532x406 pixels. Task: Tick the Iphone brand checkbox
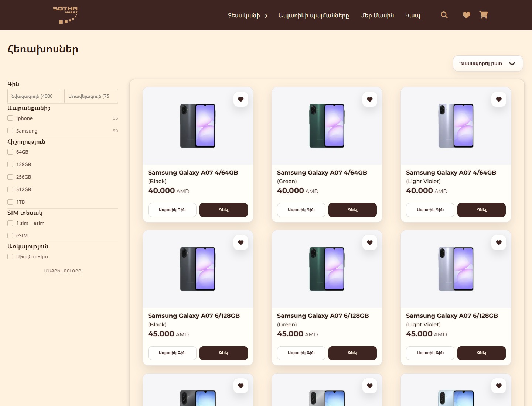click(x=10, y=118)
